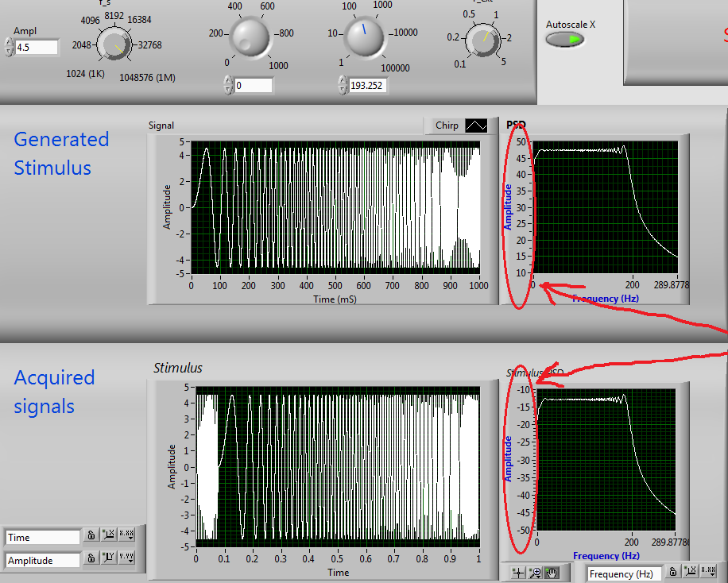Click the 1024 (1K) label on the f_s knob
Image resolution: width=728 pixels, height=583 pixels.
tap(85, 74)
